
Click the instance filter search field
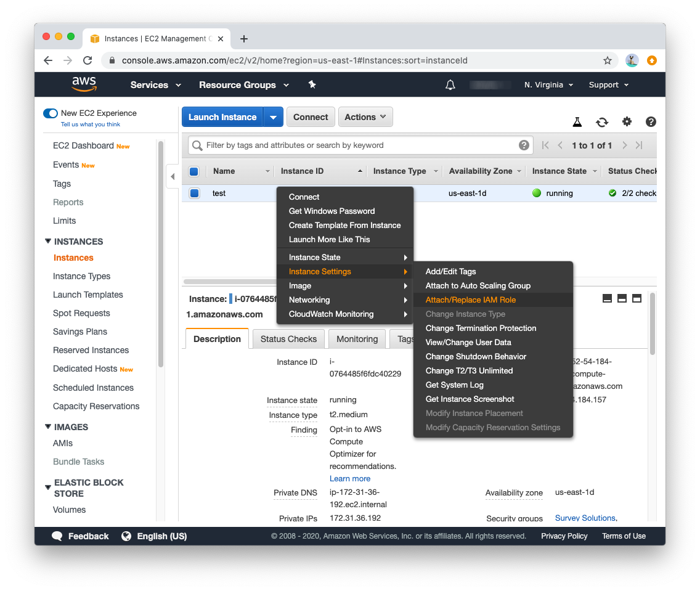(x=360, y=145)
